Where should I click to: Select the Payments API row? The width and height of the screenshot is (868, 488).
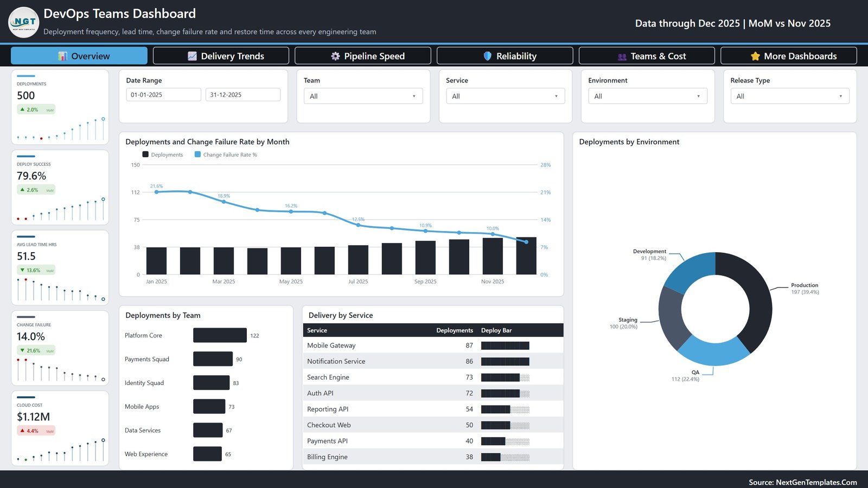(433, 441)
